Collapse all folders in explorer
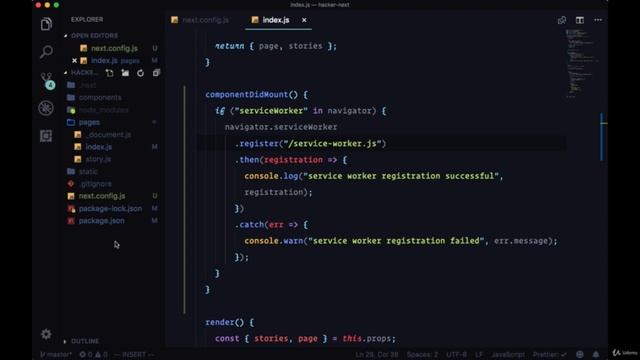The image size is (640, 360). point(156,73)
